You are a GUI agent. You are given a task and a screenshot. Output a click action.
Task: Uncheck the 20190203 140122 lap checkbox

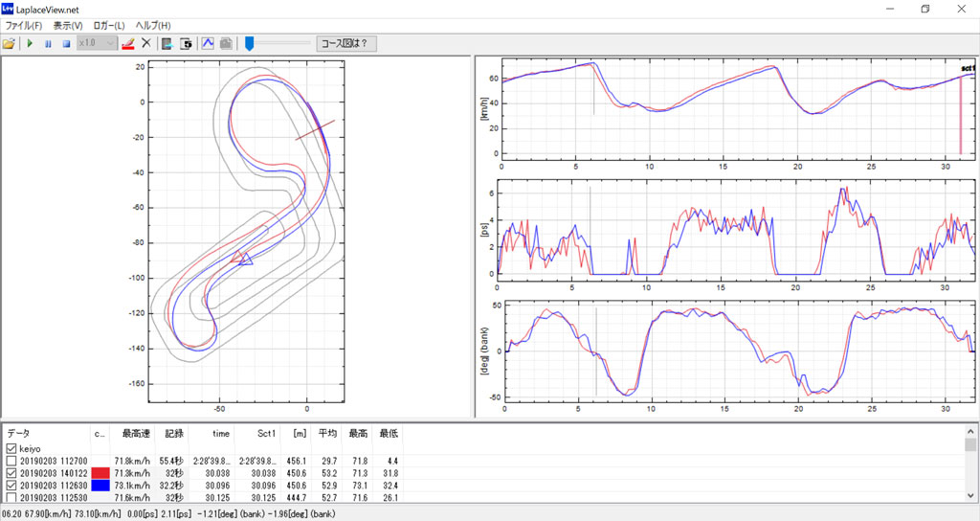coord(11,473)
